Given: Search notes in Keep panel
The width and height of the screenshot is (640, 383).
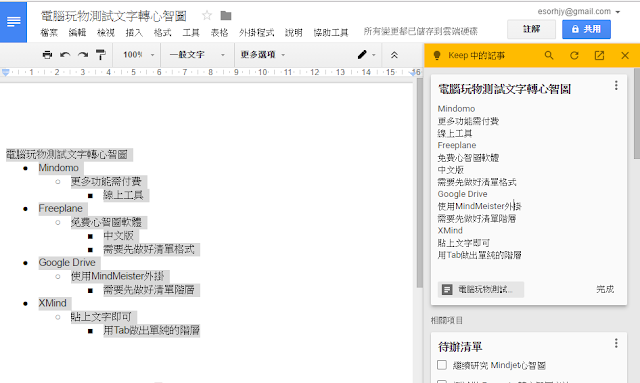Looking at the screenshot, I should 549,55.
